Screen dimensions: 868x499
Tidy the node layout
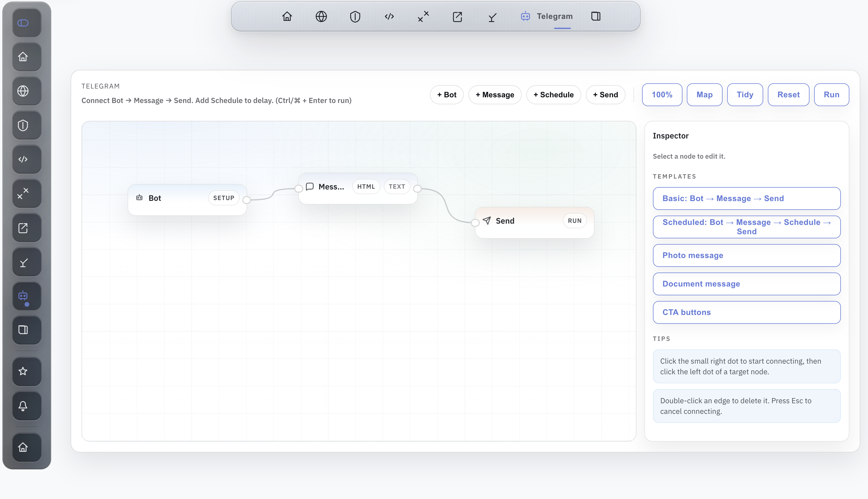(x=745, y=94)
